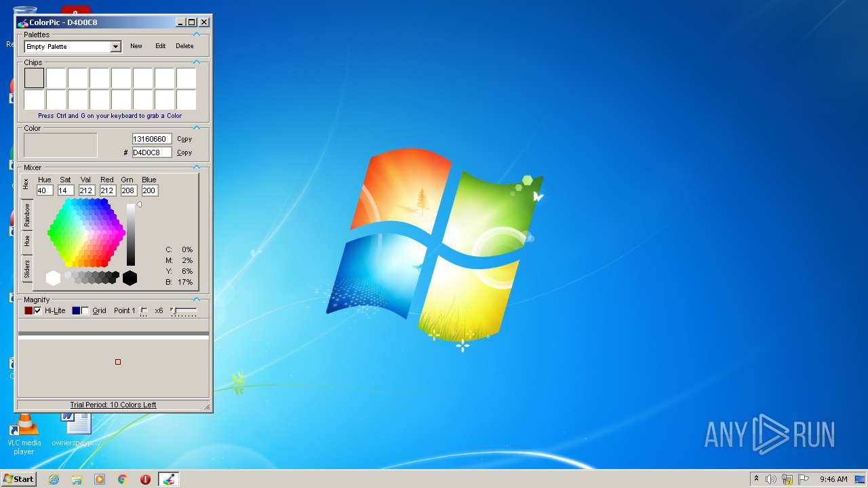Collapse the Chips section chevron
The width and height of the screenshot is (868, 488).
(197, 62)
